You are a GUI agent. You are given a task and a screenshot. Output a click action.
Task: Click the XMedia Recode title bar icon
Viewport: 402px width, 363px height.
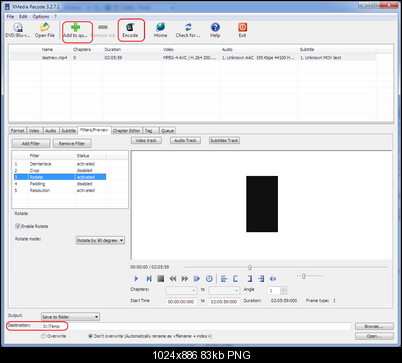point(7,6)
